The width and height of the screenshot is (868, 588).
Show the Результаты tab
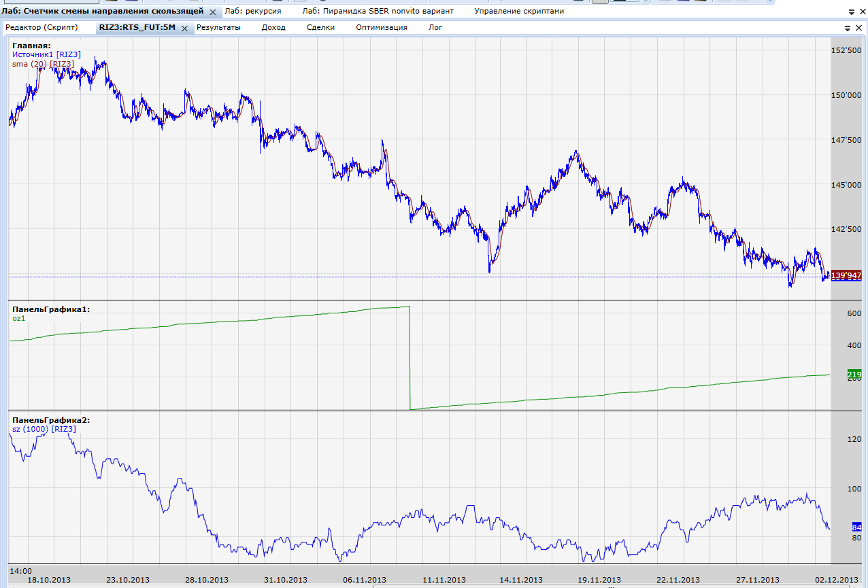[x=218, y=27]
